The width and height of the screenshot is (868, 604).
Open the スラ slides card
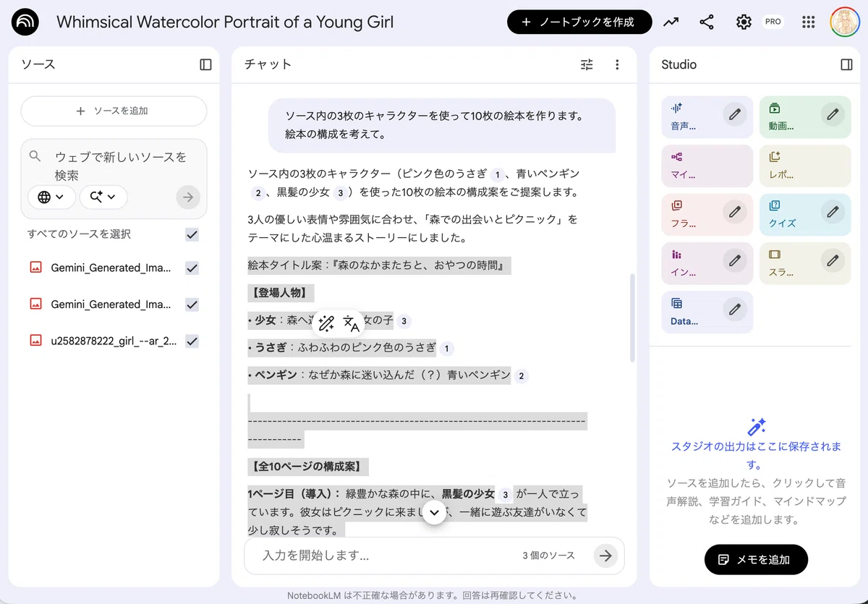point(805,263)
